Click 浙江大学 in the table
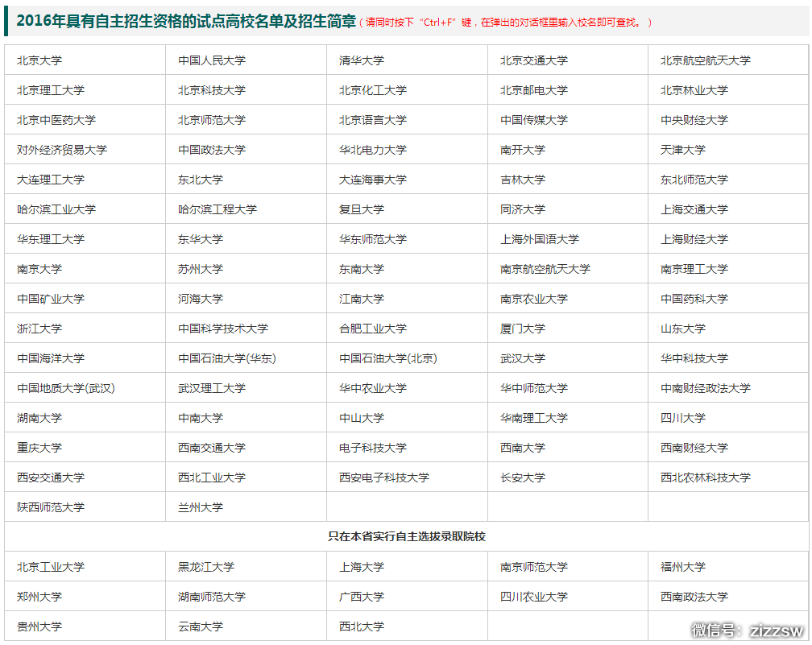Viewport: 812px width, 645px height. click(39, 329)
